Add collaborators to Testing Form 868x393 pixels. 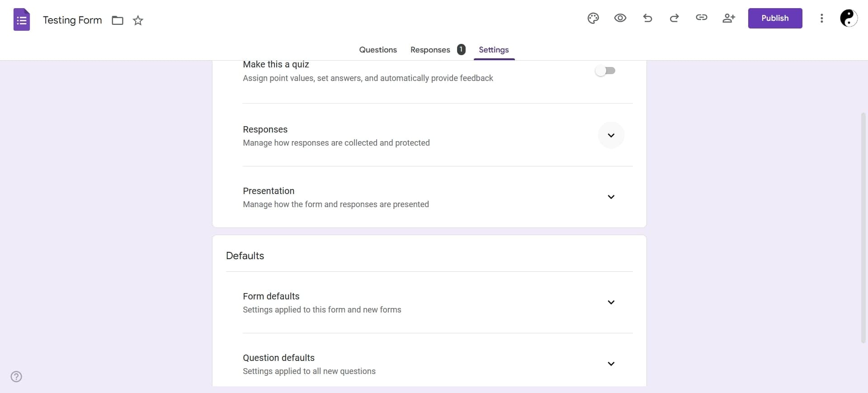[729, 19]
